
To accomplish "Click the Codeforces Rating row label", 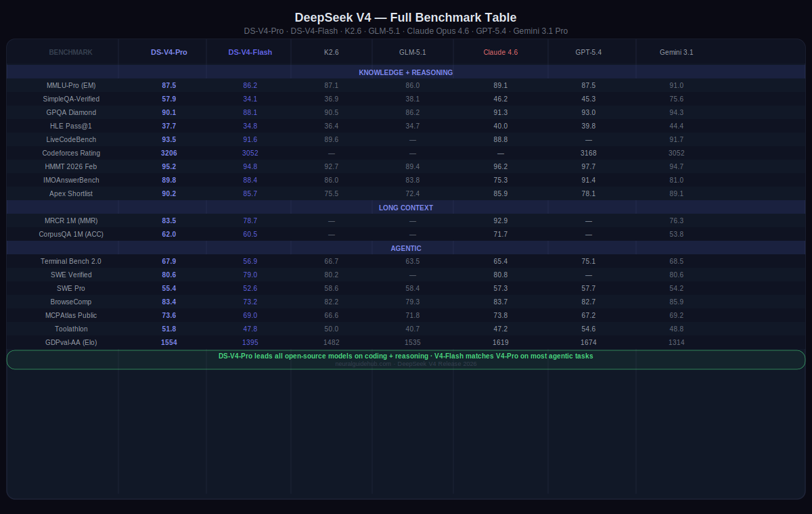I will pos(71,153).
